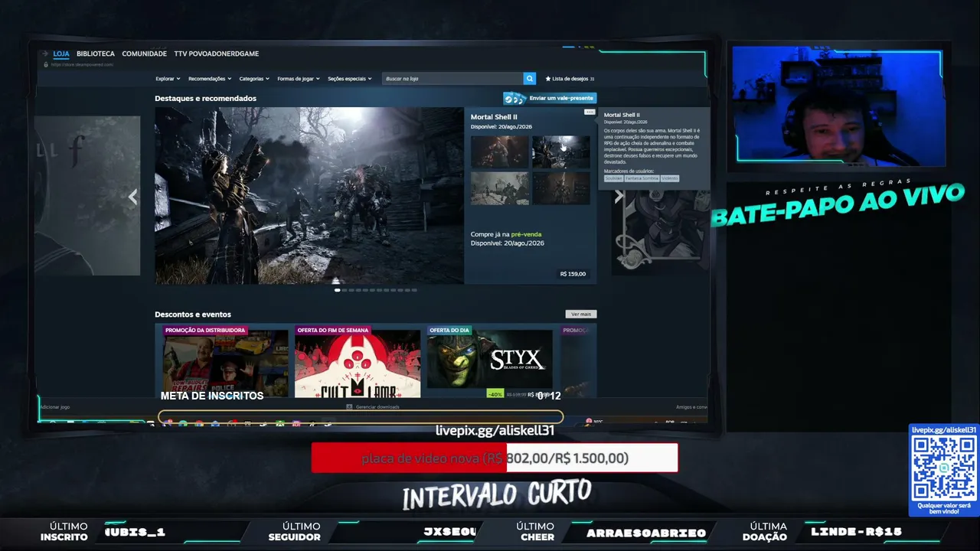Click the 'Destaques e recomendados' heading

pyautogui.click(x=205, y=98)
